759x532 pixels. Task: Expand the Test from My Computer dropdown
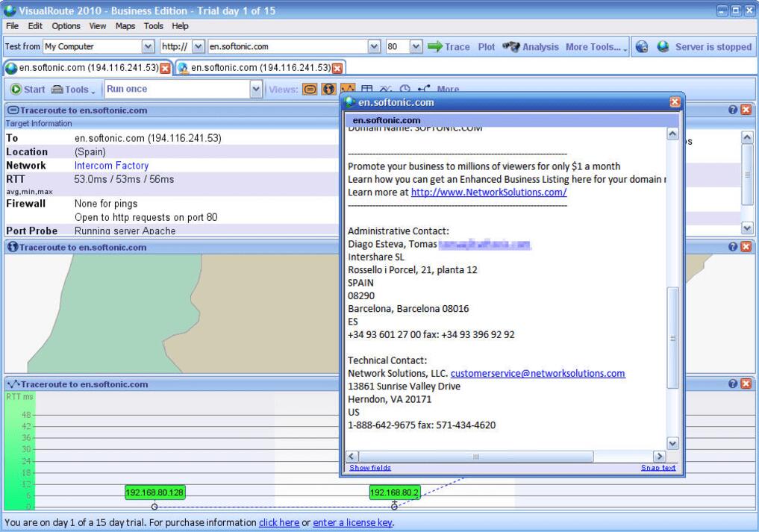pyautogui.click(x=148, y=46)
